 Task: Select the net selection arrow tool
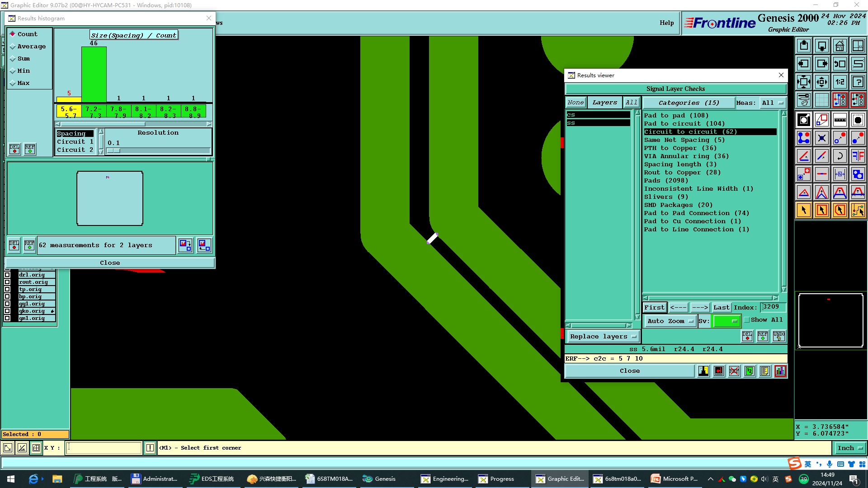(858, 210)
